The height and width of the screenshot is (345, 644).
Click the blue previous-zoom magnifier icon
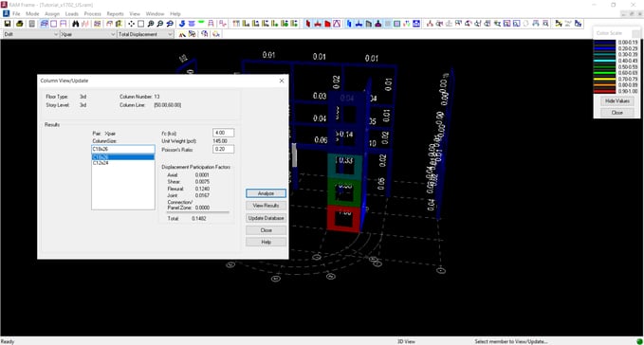coord(170,24)
